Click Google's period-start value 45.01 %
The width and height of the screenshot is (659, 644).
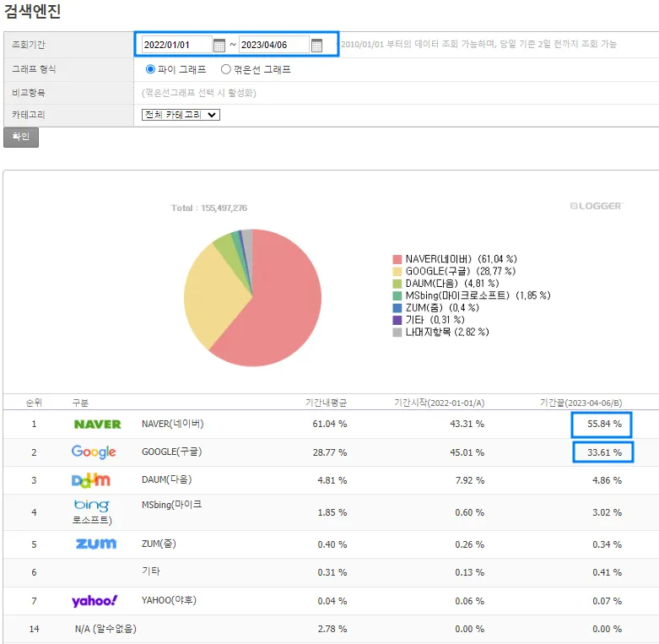(467, 452)
